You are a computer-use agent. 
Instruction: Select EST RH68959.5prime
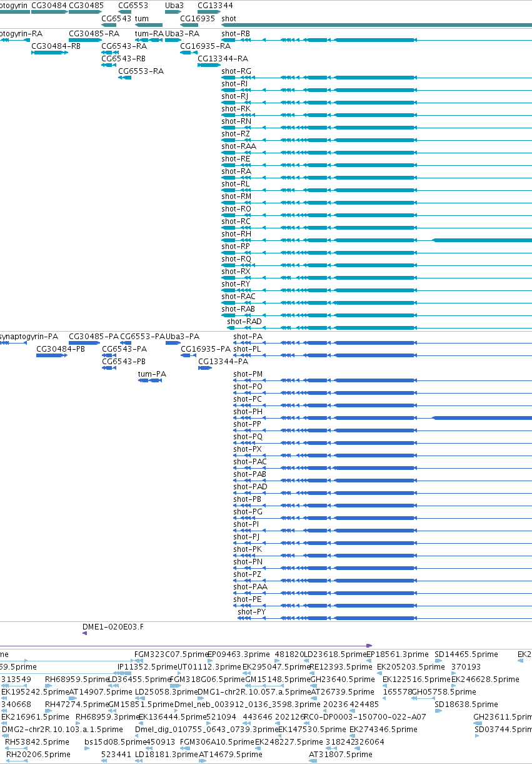(x=76, y=680)
